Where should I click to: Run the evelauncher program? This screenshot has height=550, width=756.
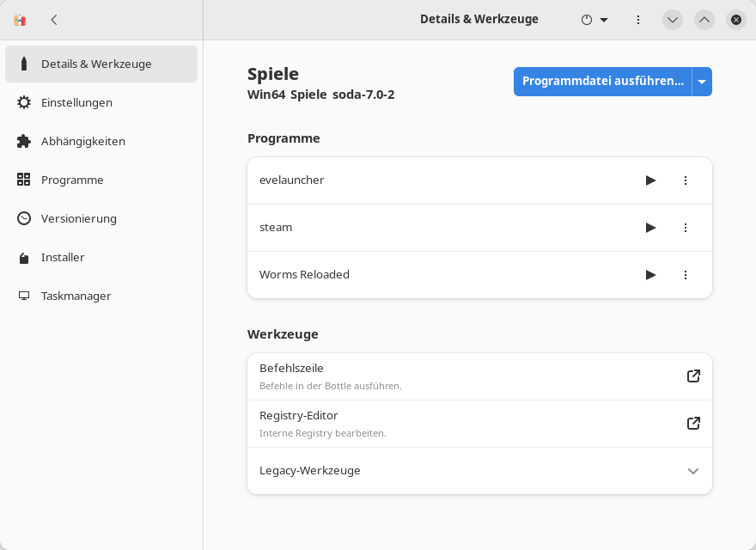(x=650, y=180)
